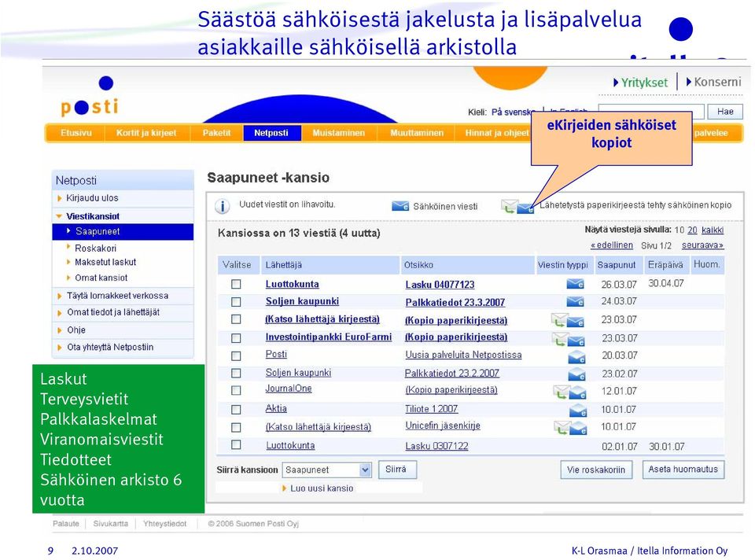This screenshot has height=560, width=755.
Task: Click the Sähköinen viesti envelope legend icon
Action: [x=400, y=206]
